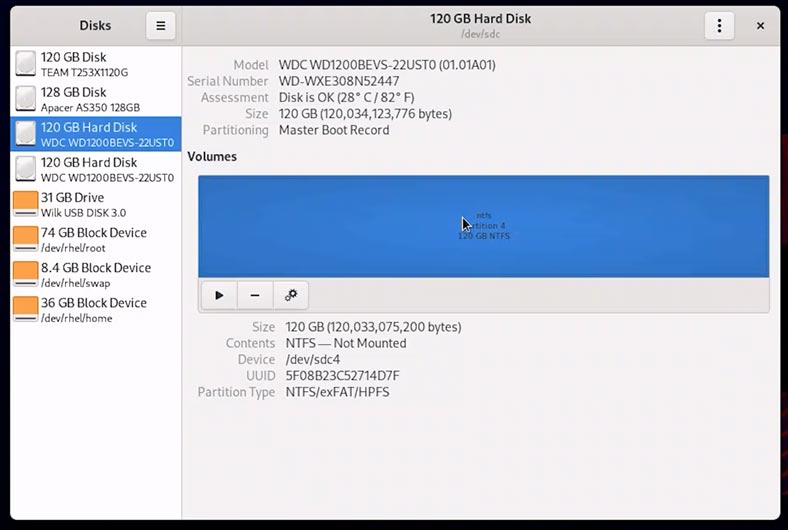This screenshot has width=788, height=530.
Task: Open the hamburger application menu
Action: tap(160, 26)
